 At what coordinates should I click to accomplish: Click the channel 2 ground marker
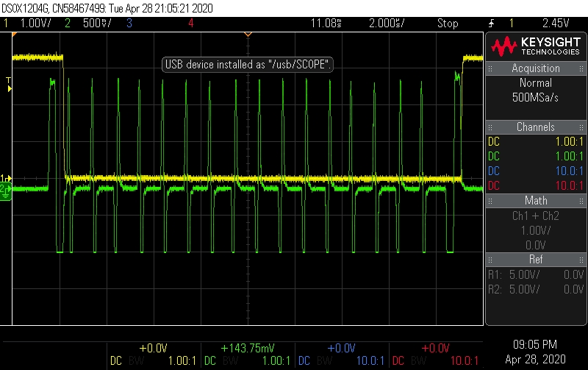coord(5,190)
